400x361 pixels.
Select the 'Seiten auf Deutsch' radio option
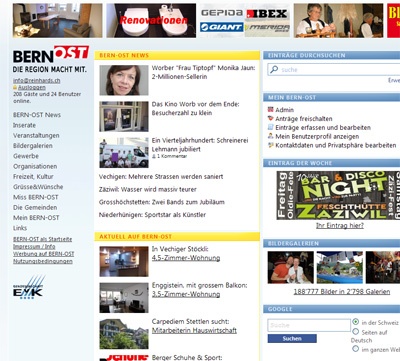click(356, 332)
